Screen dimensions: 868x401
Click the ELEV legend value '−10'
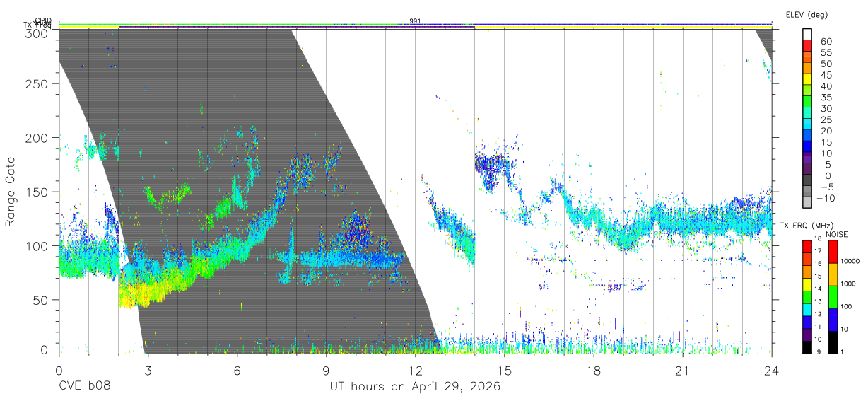826,198
